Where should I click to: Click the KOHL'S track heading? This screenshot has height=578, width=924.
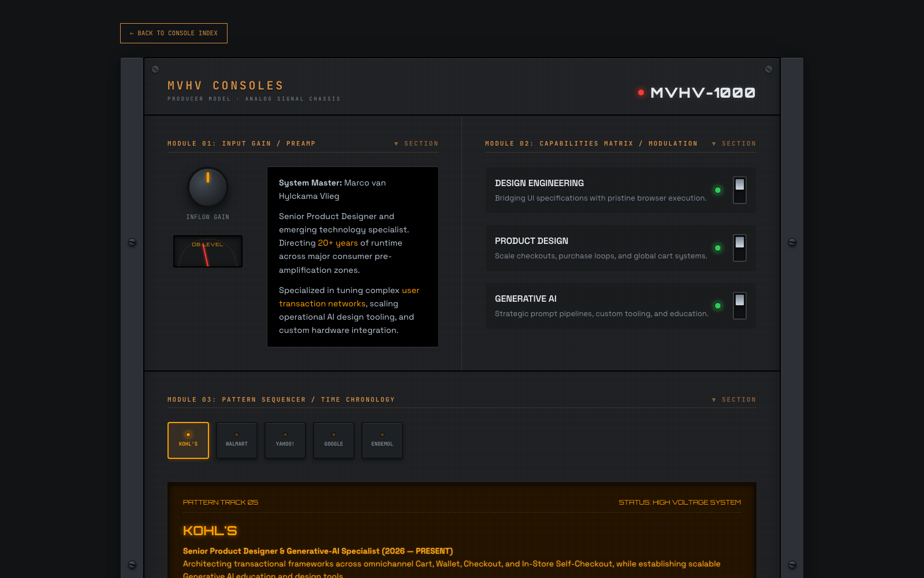tap(210, 531)
